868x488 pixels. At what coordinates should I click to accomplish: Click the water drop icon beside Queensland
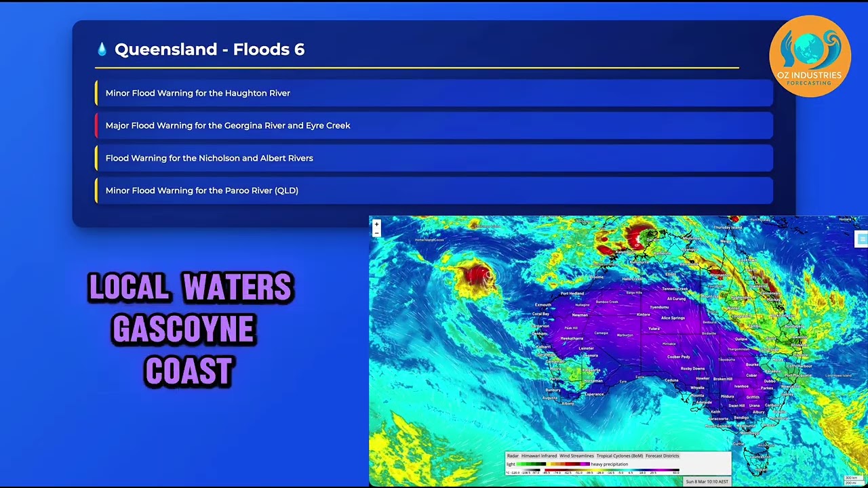click(x=102, y=49)
